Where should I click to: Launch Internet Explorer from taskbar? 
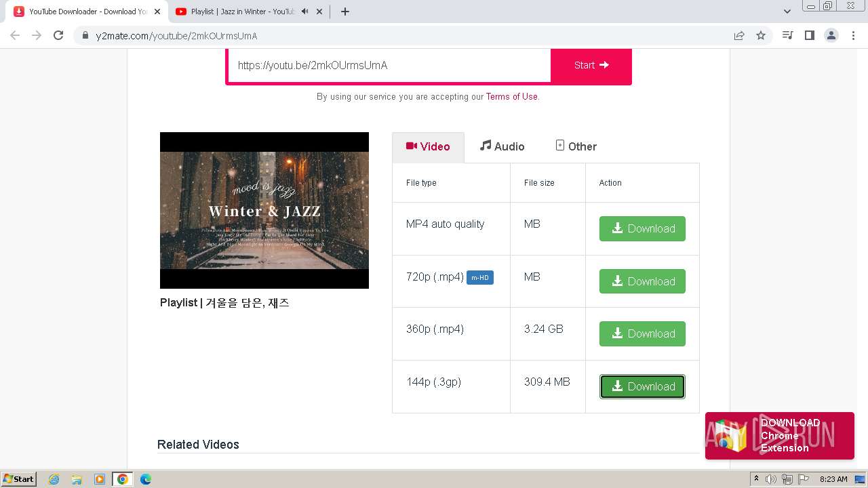[54, 479]
